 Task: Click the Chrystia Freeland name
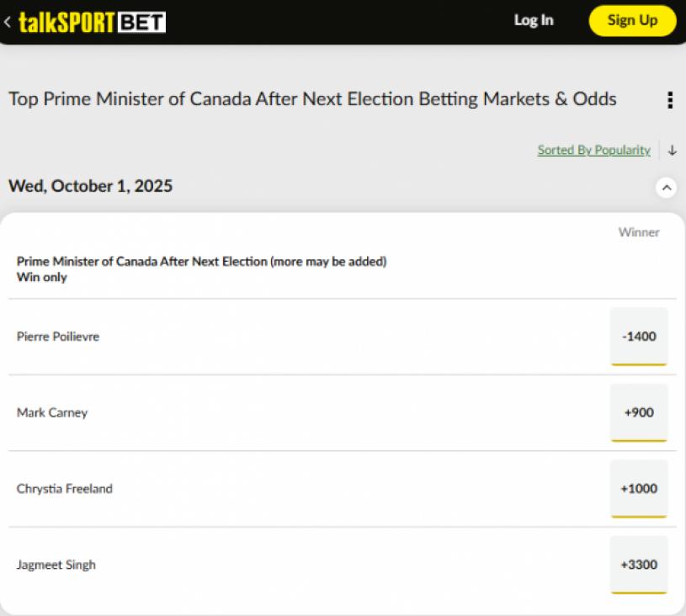pyautogui.click(x=65, y=489)
